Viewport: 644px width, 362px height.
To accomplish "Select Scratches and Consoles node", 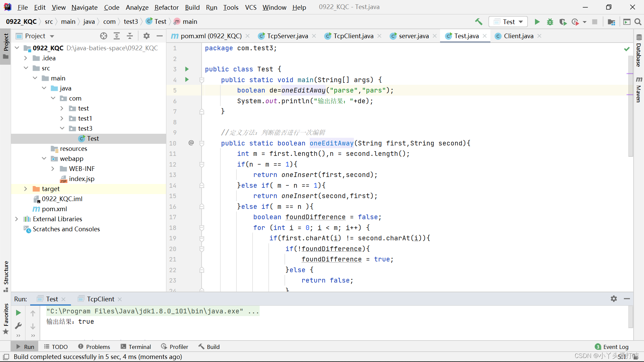I will (x=66, y=229).
